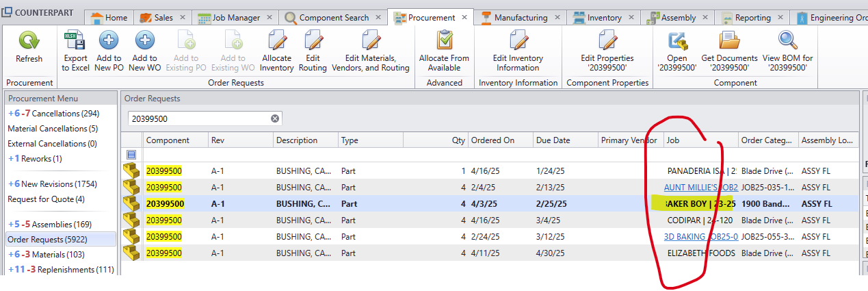
Task: Open Allocate Inventory tool
Action: [x=276, y=41]
